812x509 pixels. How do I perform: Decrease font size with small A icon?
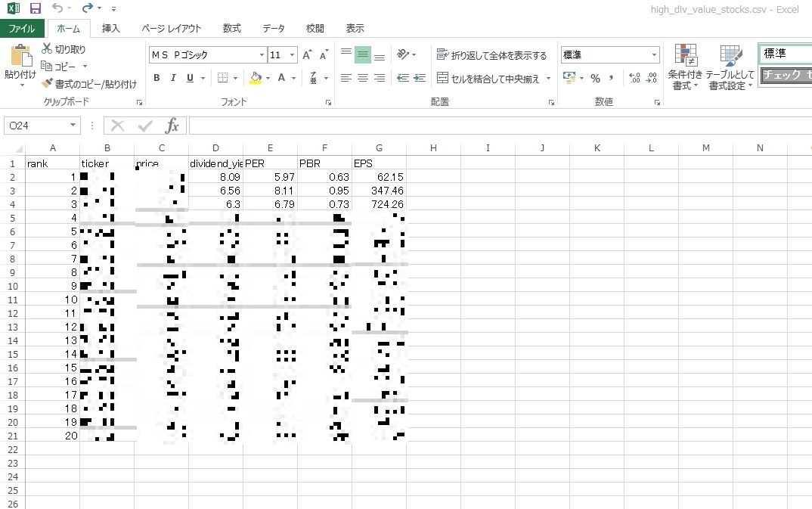[324, 55]
